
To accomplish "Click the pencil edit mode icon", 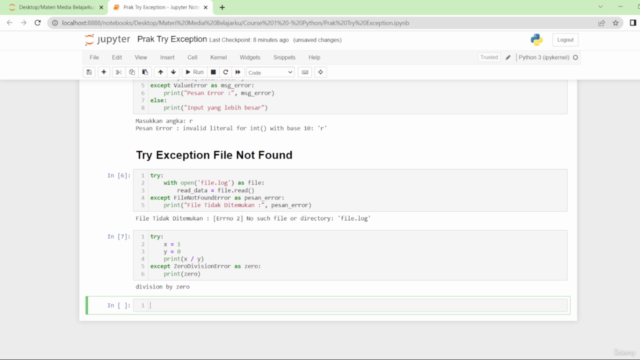I will click(508, 58).
